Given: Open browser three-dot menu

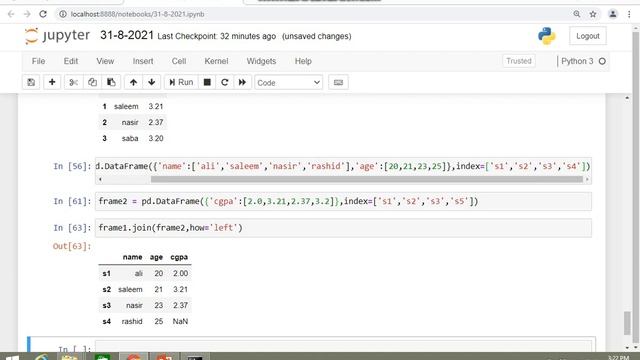Looking at the screenshot, I should [x=629, y=14].
